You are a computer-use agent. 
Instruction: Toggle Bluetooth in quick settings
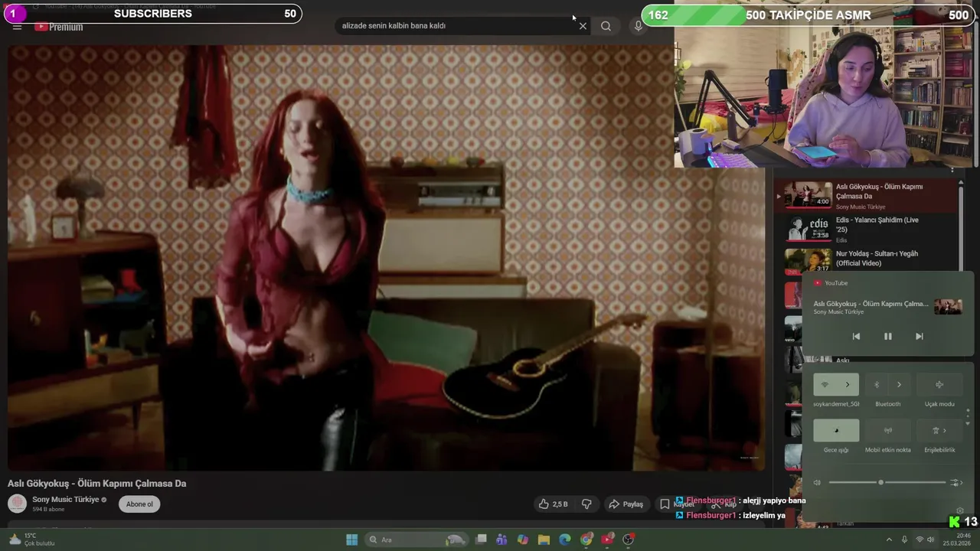tap(877, 384)
